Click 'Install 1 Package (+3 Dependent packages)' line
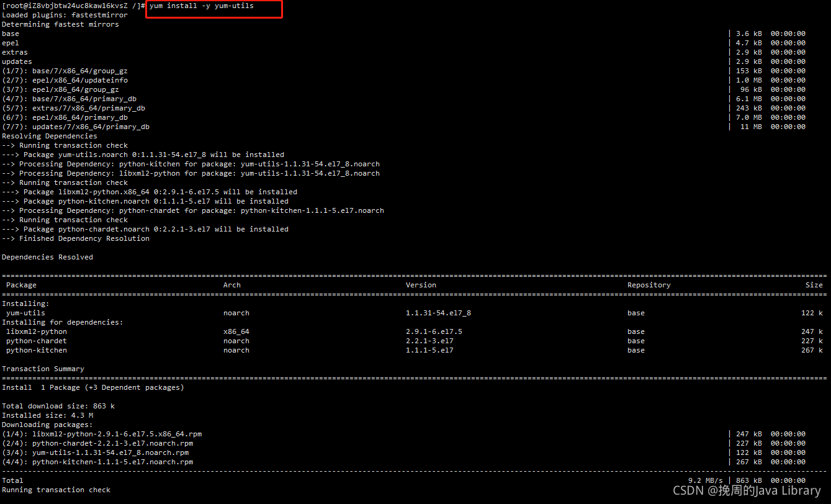 coord(93,387)
